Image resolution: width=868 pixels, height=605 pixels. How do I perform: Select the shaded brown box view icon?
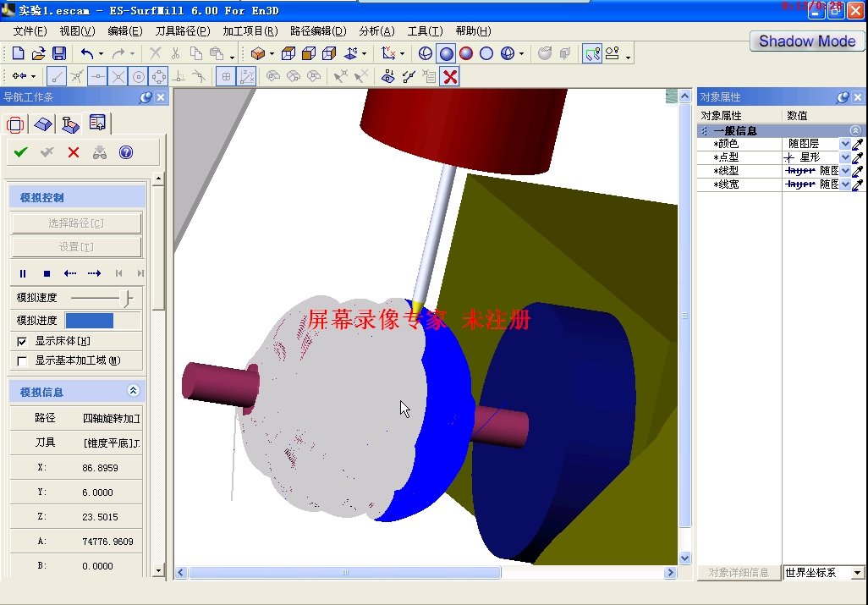pyautogui.click(x=309, y=53)
